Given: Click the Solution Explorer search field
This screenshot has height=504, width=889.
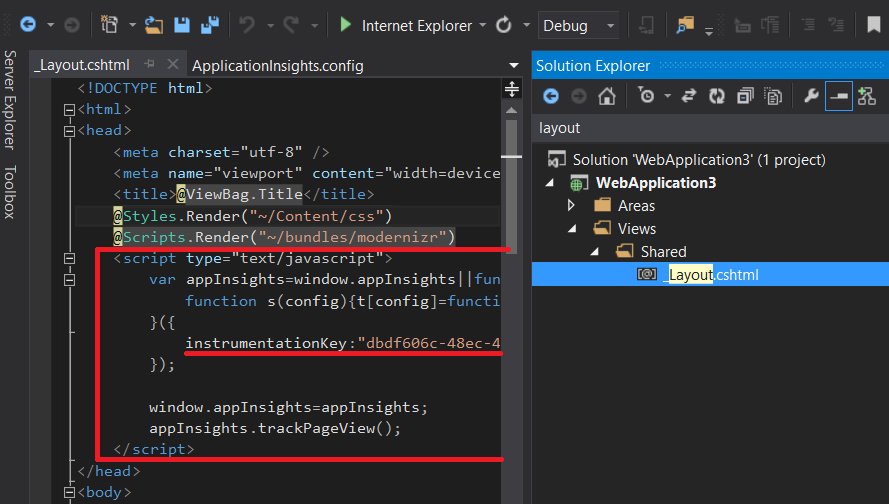Looking at the screenshot, I should 710,128.
